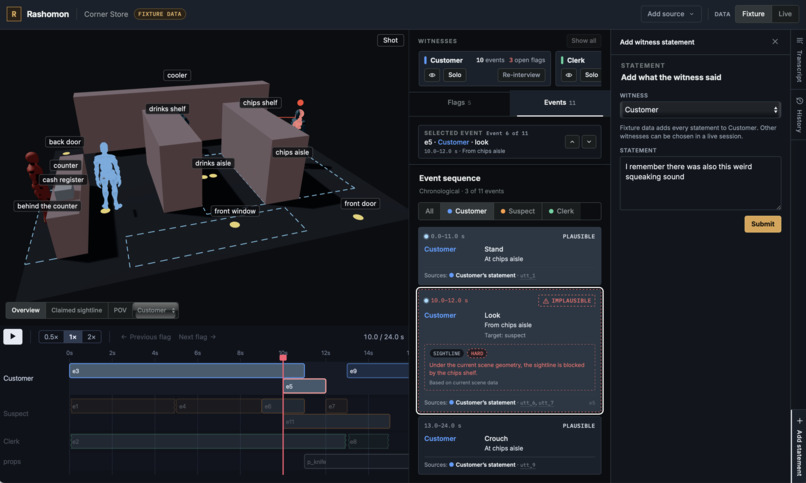Screen dimensions: 806x483
Task: Switch data mode to Fixture
Action: pos(753,14)
